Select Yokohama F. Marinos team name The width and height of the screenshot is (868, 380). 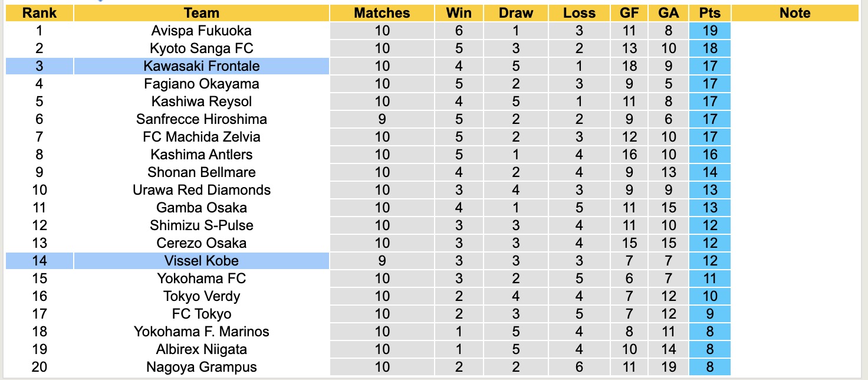[x=201, y=332]
